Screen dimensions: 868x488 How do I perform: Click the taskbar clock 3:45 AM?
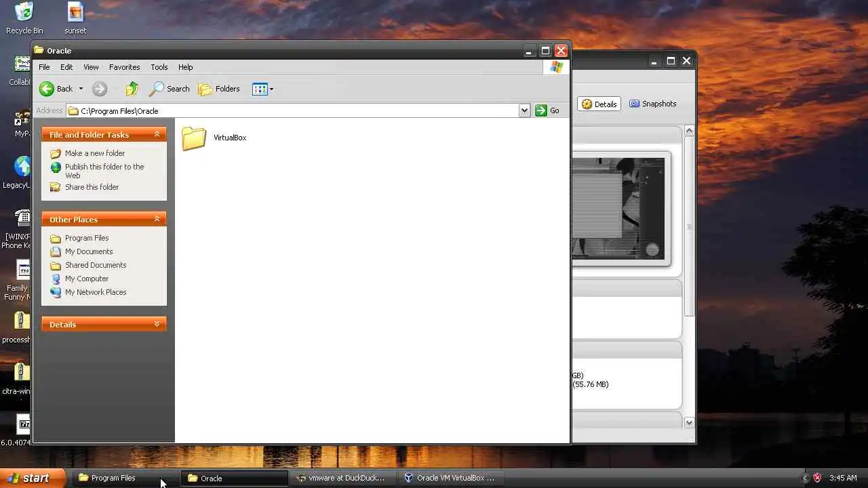pyautogui.click(x=843, y=478)
